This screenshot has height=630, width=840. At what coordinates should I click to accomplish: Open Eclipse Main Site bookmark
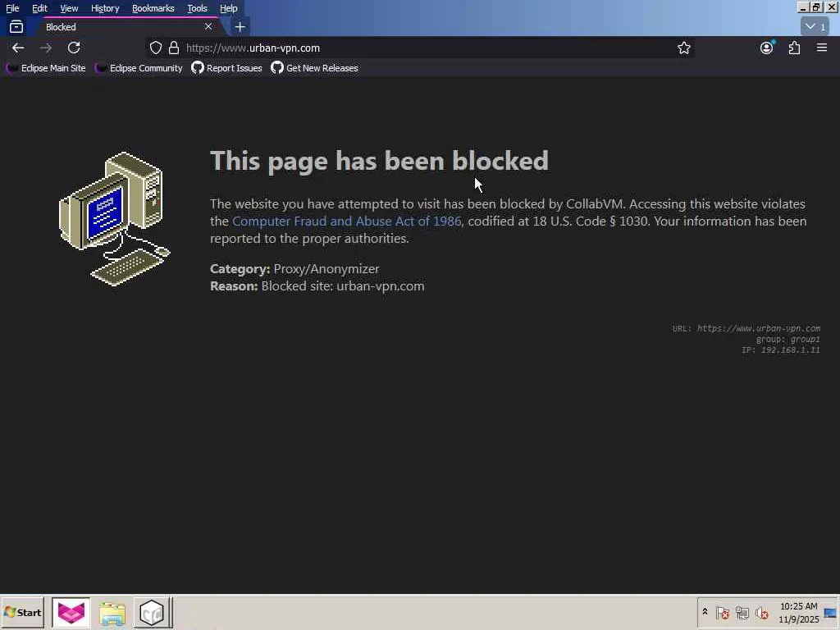tap(46, 68)
